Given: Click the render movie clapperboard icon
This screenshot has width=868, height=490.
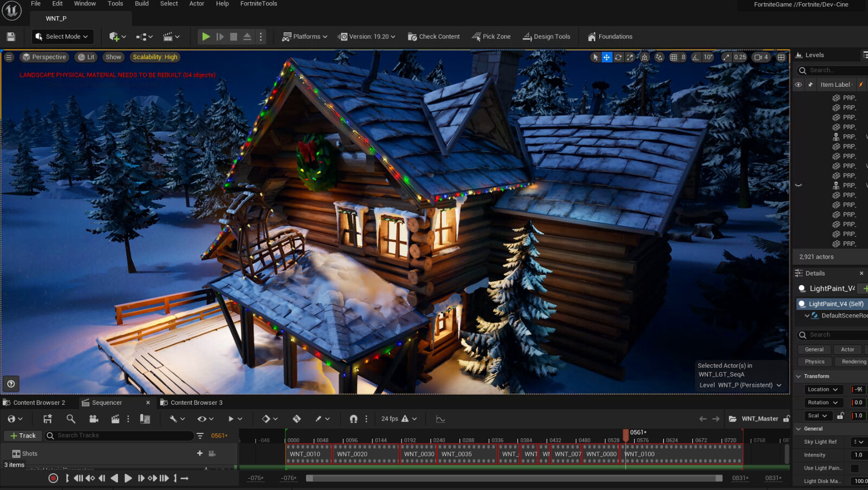Looking at the screenshot, I should coord(115,419).
